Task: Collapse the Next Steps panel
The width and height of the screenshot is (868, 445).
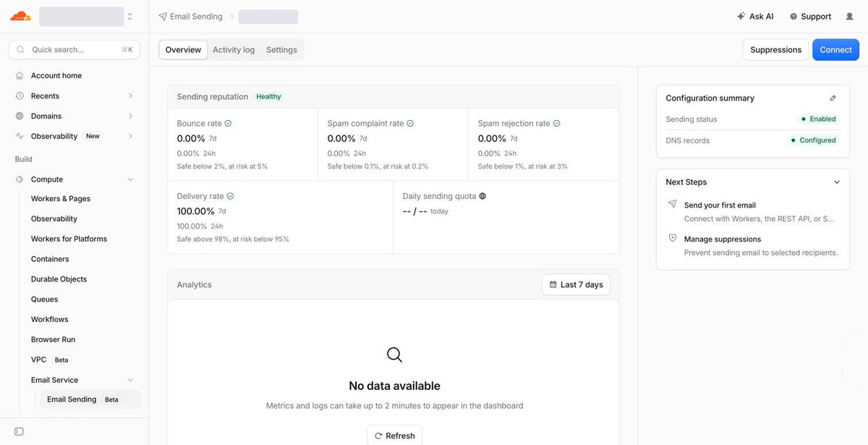Action: pyautogui.click(x=837, y=182)
